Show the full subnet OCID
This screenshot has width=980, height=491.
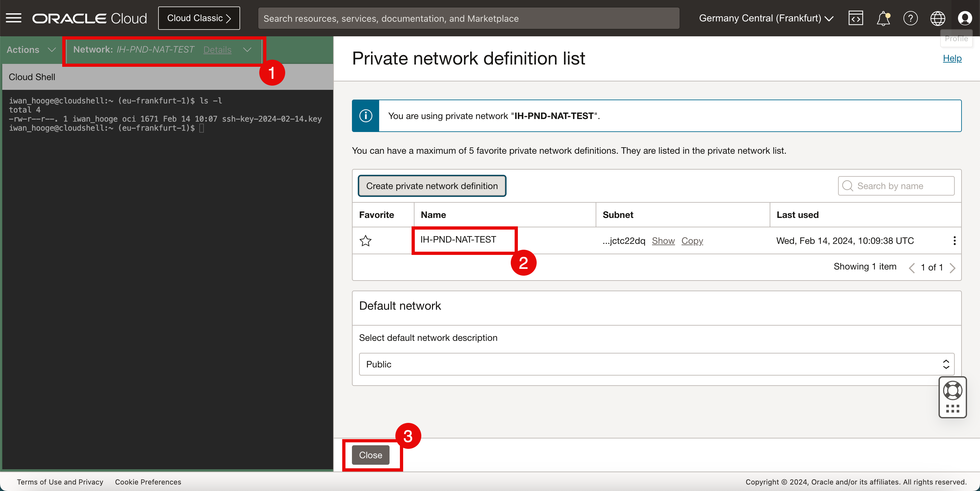pyautogui.click(x=663, y=241)
